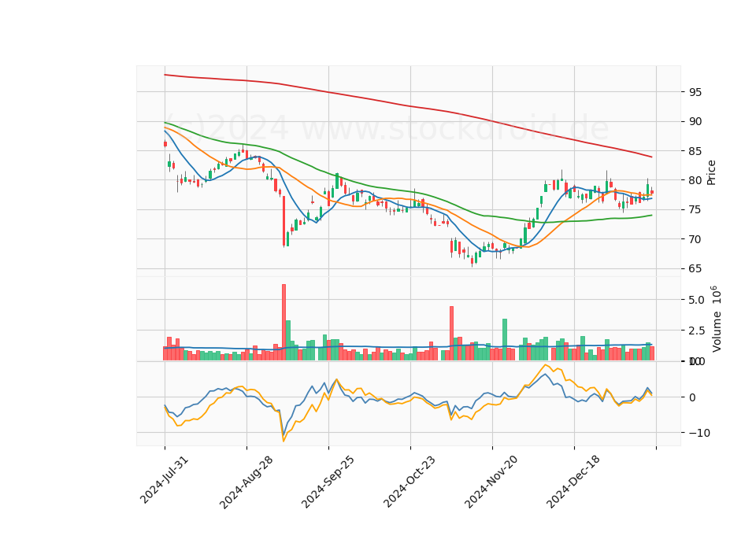Image resolution: width=756 pixels, height=543 pixels.
Task: Click the 80 price axis label
Action: [x=695, y=181]
